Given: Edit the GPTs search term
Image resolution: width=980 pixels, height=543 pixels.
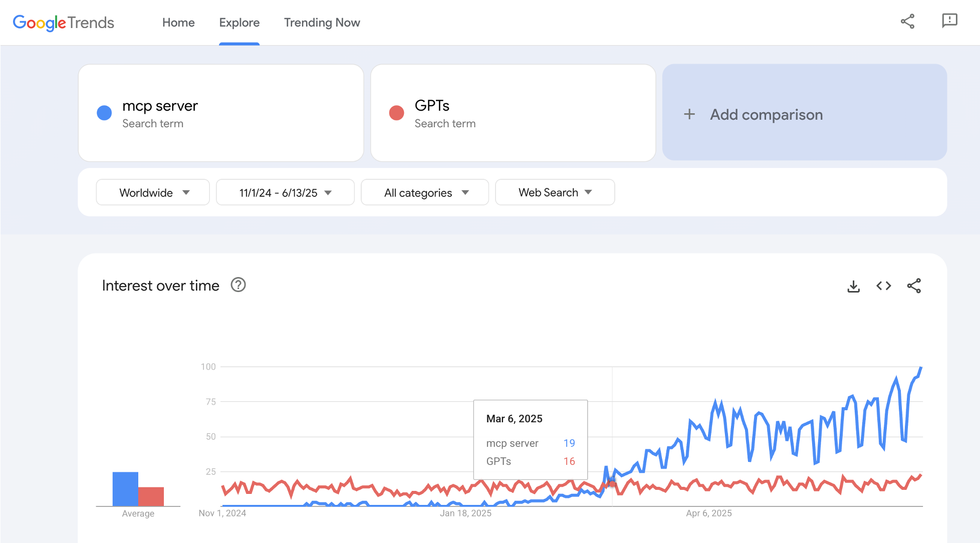Looking at the screenshot, I should tap(513, 113).
